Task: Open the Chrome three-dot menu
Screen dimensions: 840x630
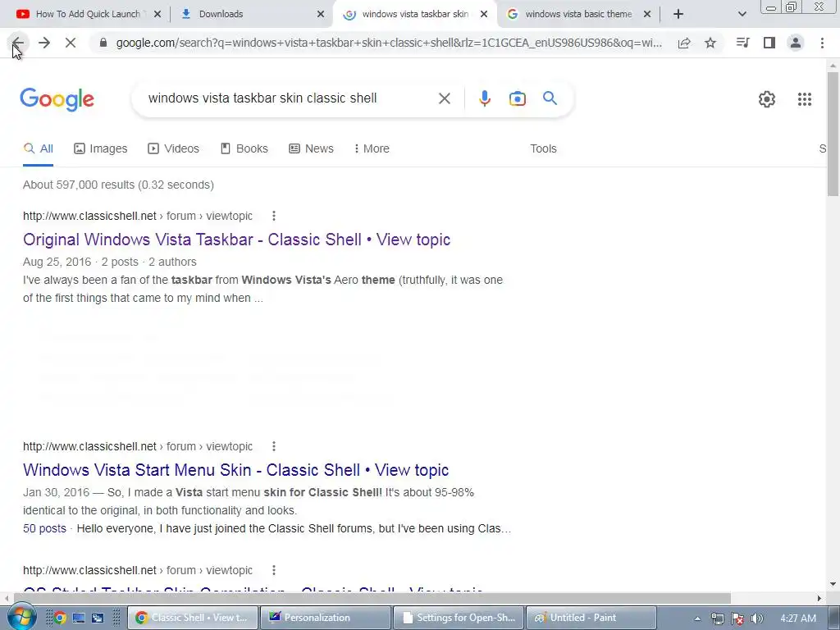Action: pos(822,43)
